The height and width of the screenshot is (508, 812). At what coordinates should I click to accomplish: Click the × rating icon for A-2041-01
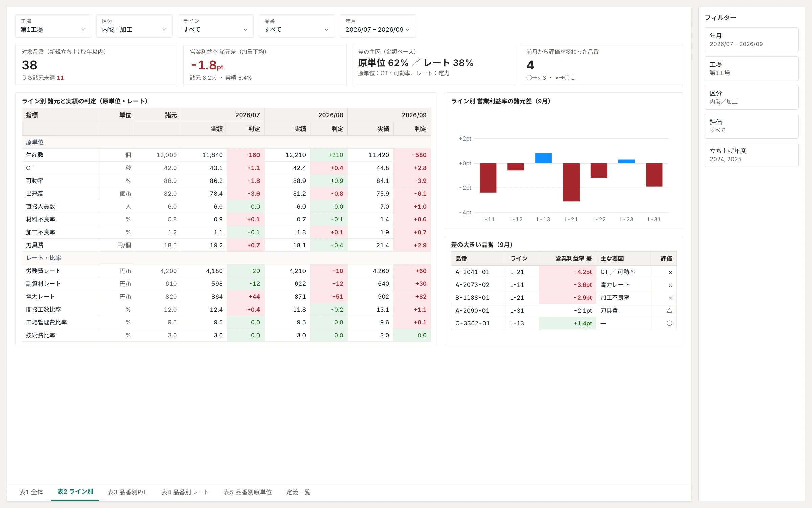click(x=670, y=272)
